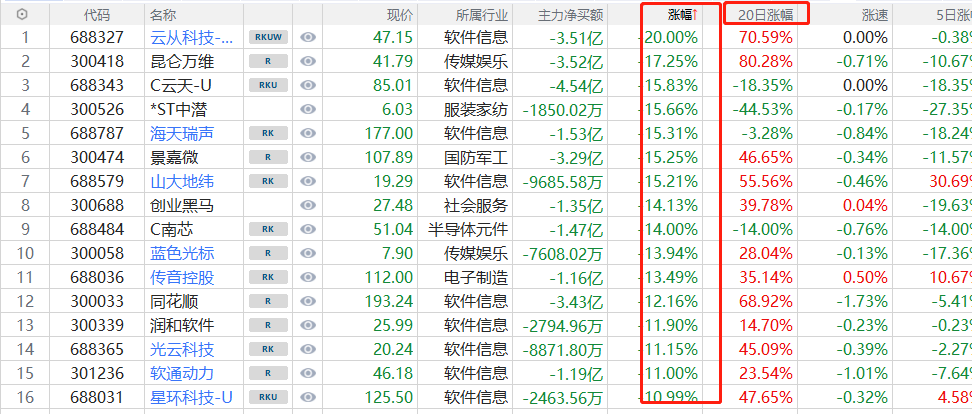The width and height of the screenshot is (972, 414).
Task: Click the eye icon for 润和软件
Action: [x=308, y=325]
